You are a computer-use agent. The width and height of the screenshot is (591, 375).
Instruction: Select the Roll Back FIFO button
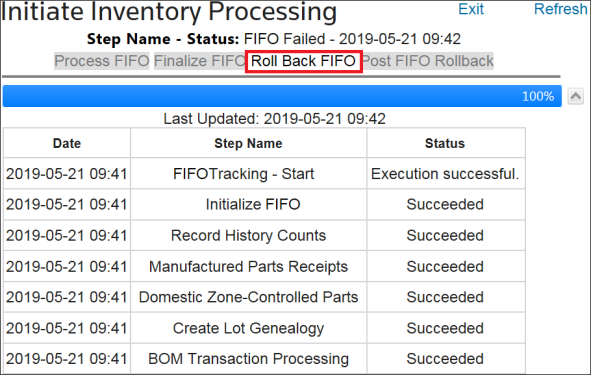[303, 61]
